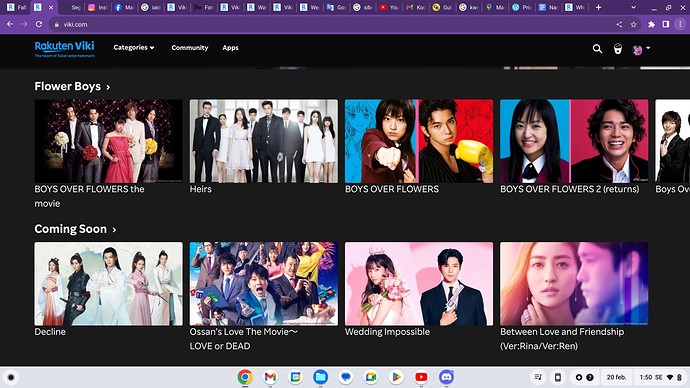Image resolution: width=690 pixels, height=388 pixels.
Task: Open Ossan's Love The Movie thumbnail
Action: pos(264,284)
